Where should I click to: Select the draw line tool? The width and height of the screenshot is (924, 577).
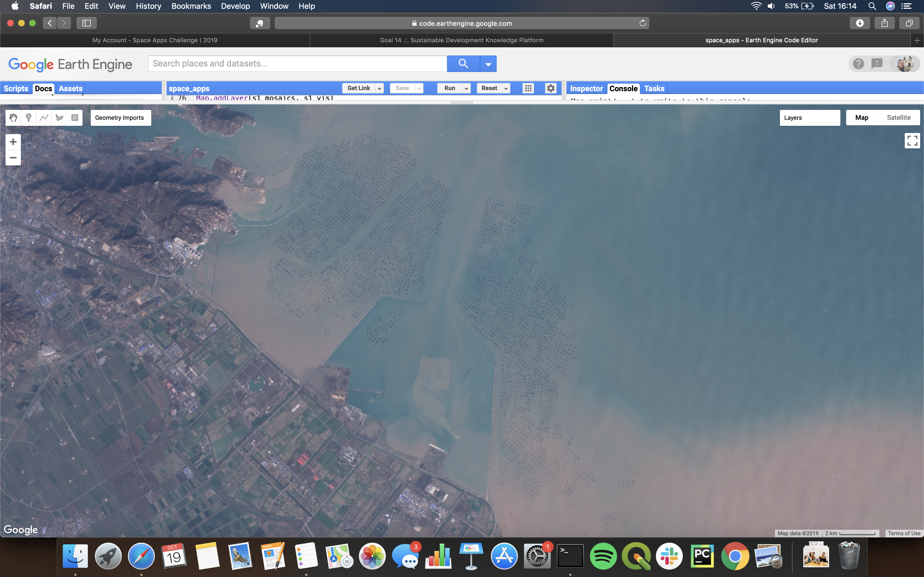pos(44,118)
